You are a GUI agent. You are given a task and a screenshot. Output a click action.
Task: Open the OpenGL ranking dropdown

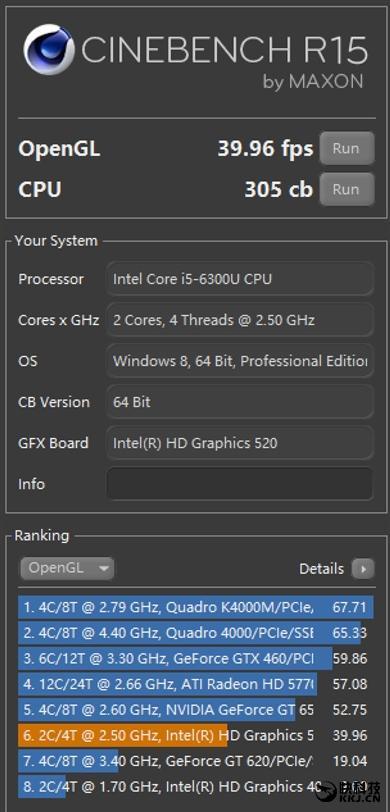point(67,568)
